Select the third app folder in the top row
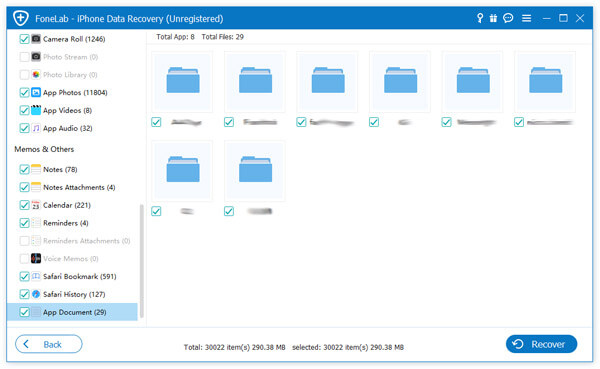The width and height of the screenshot is (600, 369). click(328, 82)
